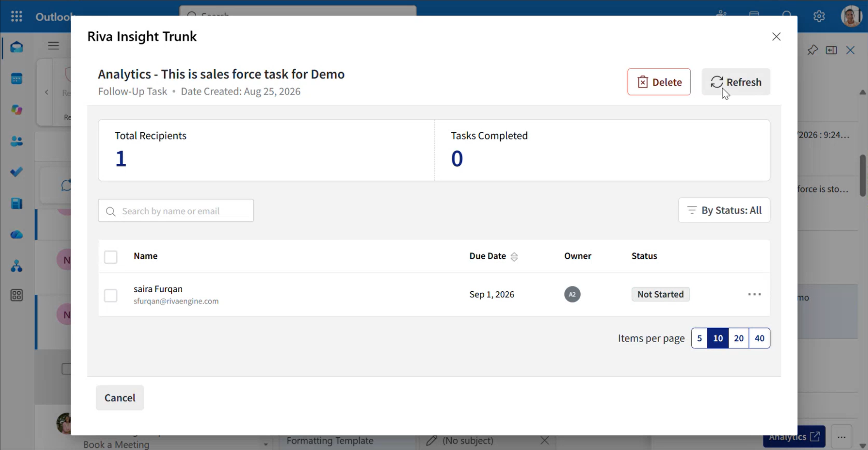Click the Outlook top search box
Viewport: 868px width, 450px height.
(x=298, y=12)
